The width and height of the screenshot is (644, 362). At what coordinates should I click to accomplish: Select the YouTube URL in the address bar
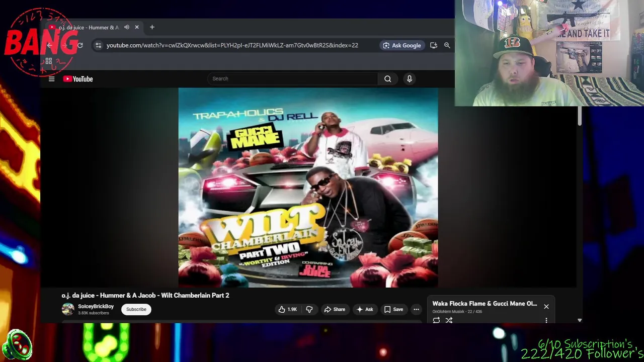pyautogui.click(x=232, y=45)
